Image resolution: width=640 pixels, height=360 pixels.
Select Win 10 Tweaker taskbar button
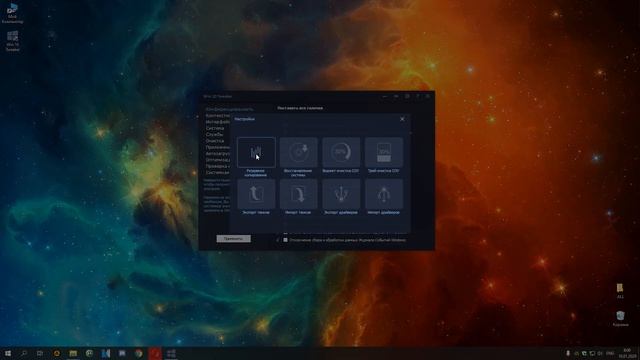(171, 353)
